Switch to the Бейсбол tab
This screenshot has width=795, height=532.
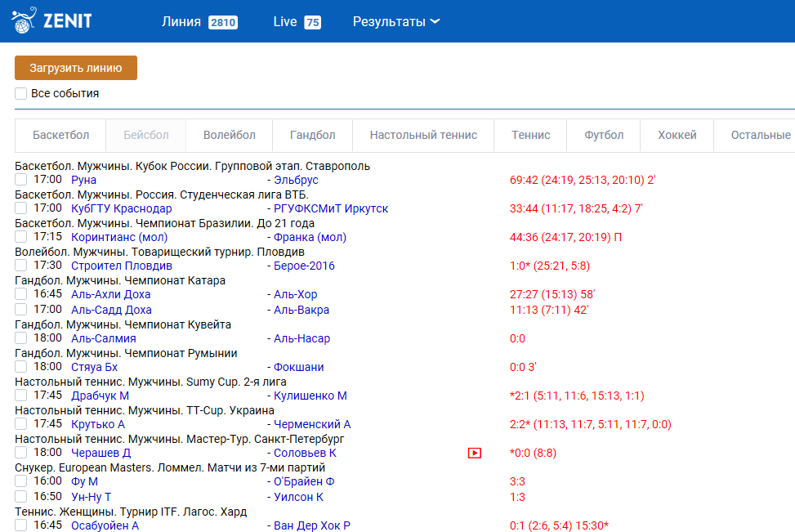pyautogui.click(x=146, y=135)
